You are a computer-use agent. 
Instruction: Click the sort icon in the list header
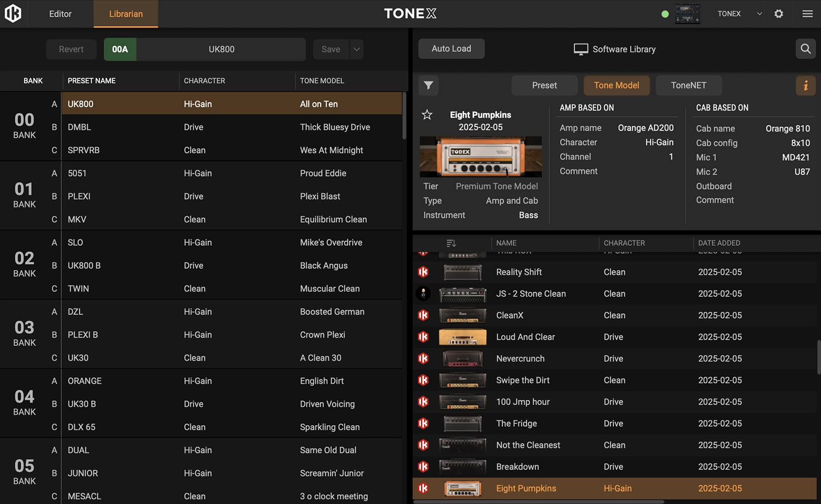pos(451,243)
